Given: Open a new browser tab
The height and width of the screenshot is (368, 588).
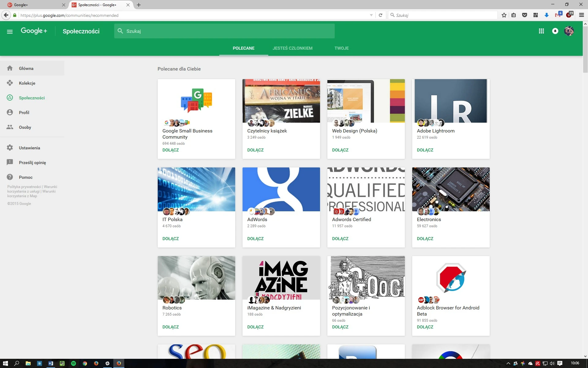Looking at the screenshot, I should tap(139, 5).
